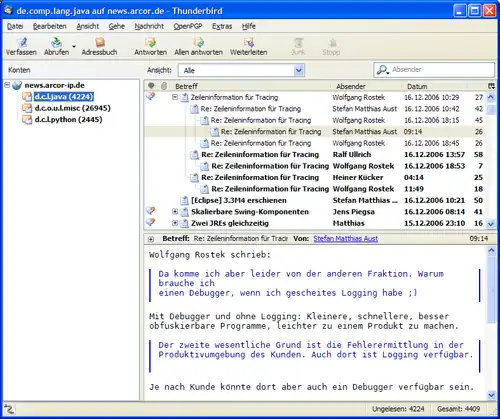Click the Stefan Matthias Aust sender link

point(346,239)
